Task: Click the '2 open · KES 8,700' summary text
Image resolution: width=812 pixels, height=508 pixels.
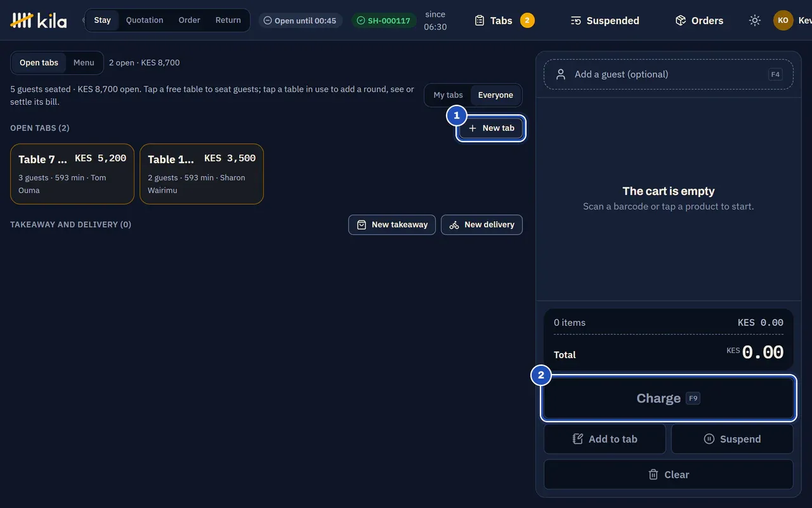Action: [145, 63]
